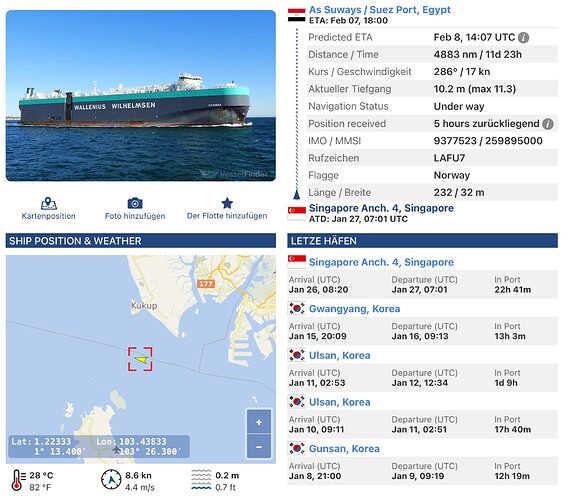Add to fleet using star icon
569x500 pixels.
pyautogui.click(x=227, y=203)
